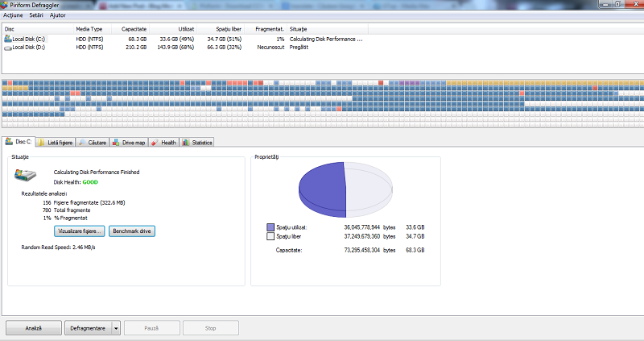The height and width of the screenshot is (341, 644).
Task: Switch to the Drive map tab
Action: 129,143
